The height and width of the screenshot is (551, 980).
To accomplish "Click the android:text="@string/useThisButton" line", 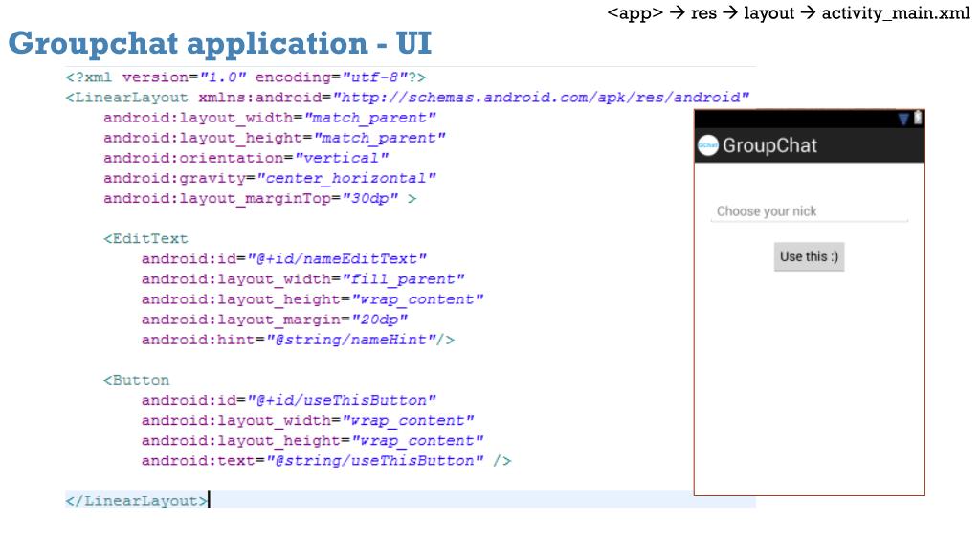I will (326, 460).
